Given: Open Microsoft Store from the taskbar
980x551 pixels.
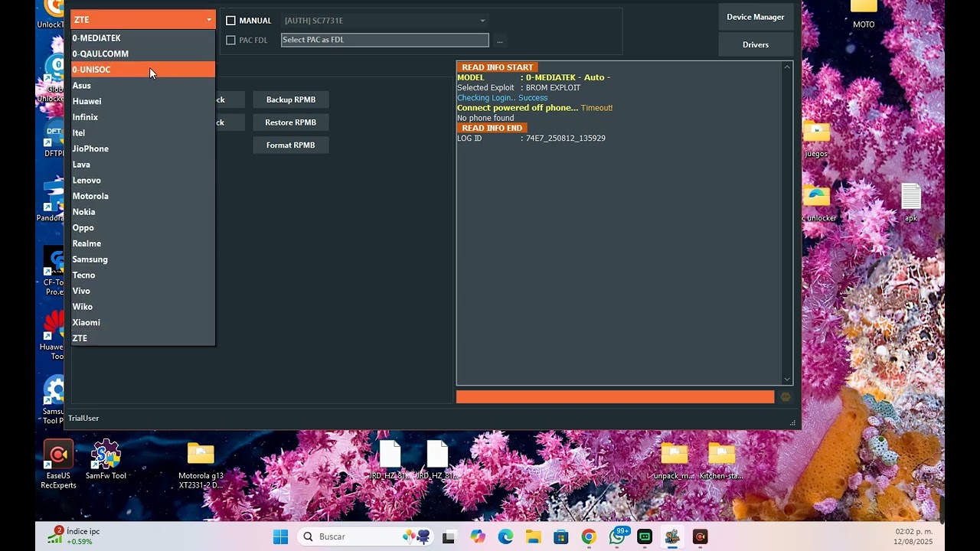Looking at the screenshot, I should pos(561,536).
